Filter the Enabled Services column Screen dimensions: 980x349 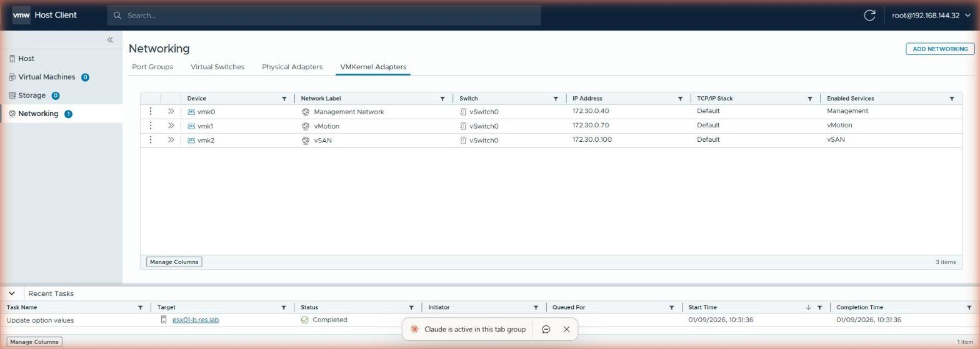coord(951,99)
